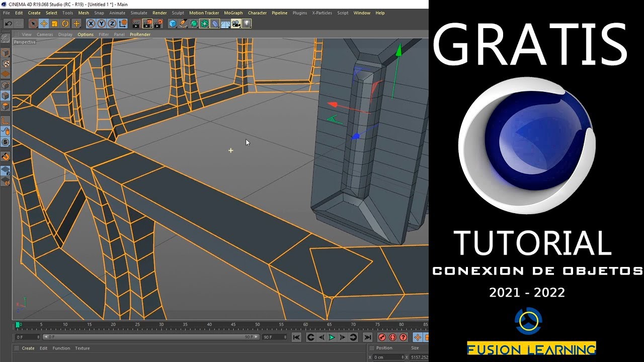
Task: Toggle the coordinate system button
Action: point(122,23)
